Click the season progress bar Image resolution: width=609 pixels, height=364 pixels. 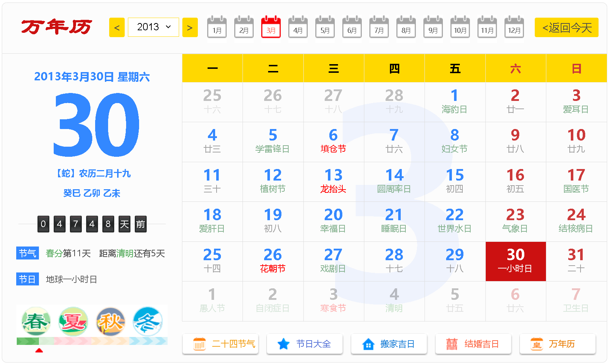point(92,341)
